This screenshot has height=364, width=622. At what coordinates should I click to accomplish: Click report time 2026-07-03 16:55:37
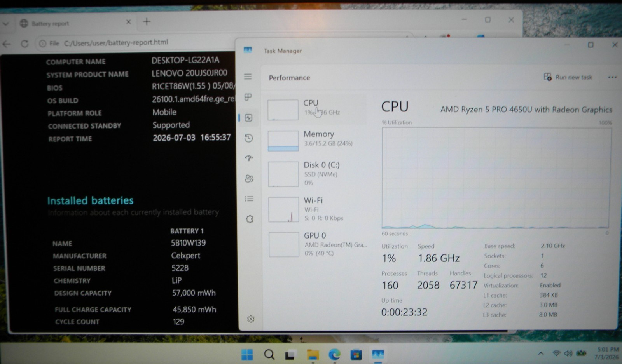point(192,138)
